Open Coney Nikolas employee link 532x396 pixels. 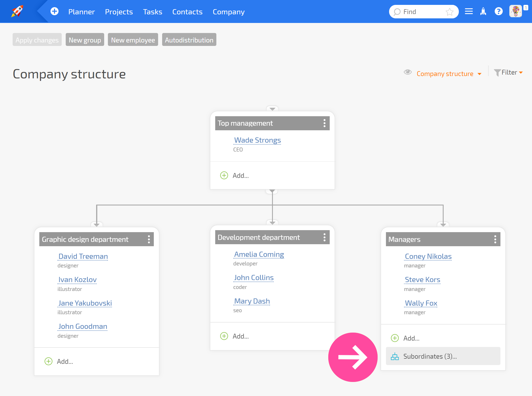pos(428,256)
